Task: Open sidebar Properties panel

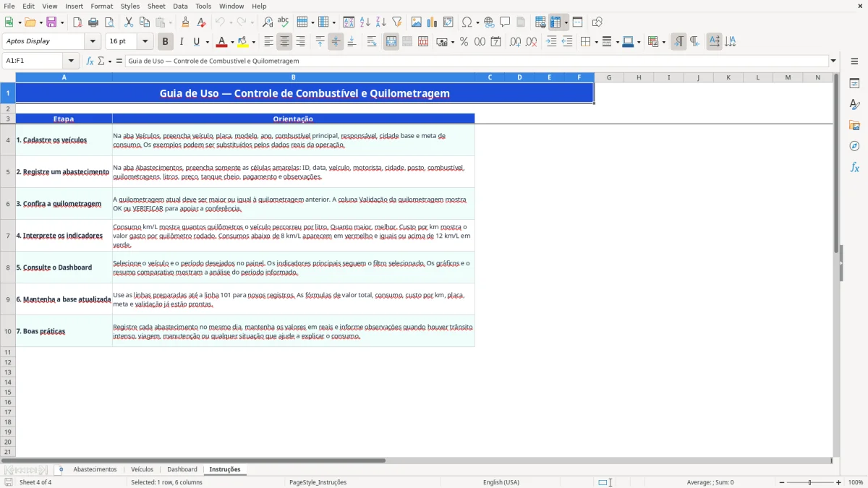Action: click(854, 83)
